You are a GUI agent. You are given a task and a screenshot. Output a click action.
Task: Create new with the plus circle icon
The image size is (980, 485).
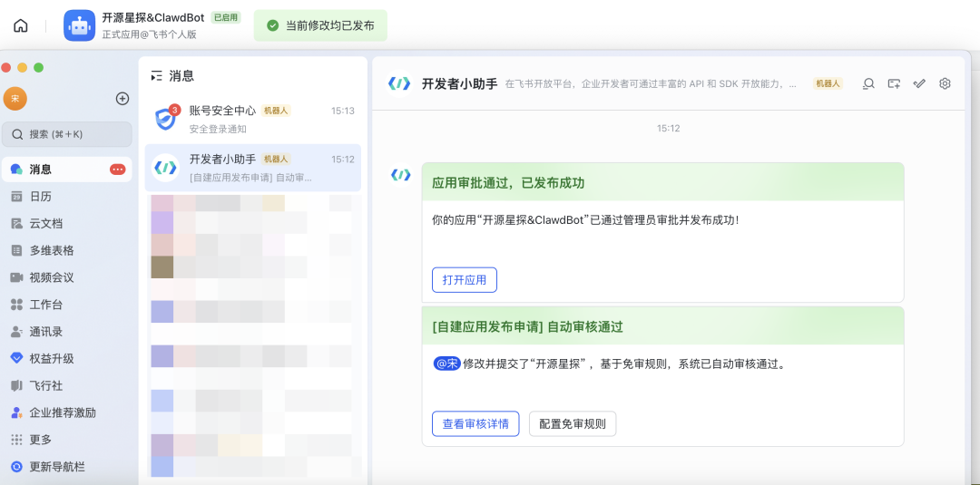point(122,98)
